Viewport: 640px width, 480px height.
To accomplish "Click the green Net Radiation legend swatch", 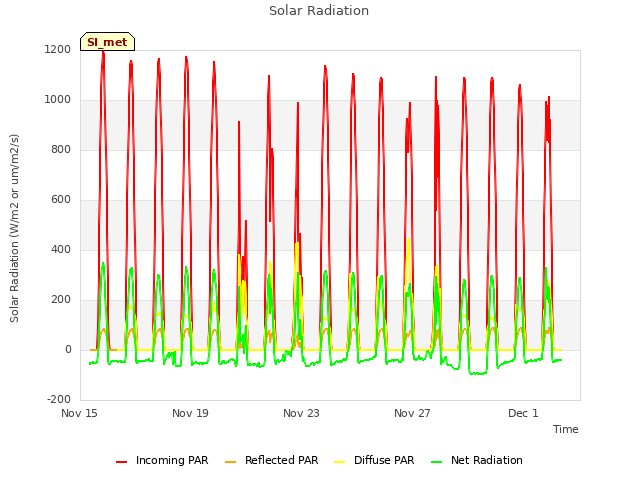I will 436,462.
